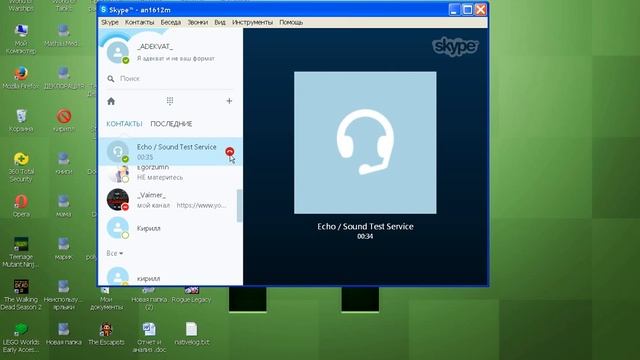Follow the https://www.yo... link under _Vaimer_

click(201, 205)
